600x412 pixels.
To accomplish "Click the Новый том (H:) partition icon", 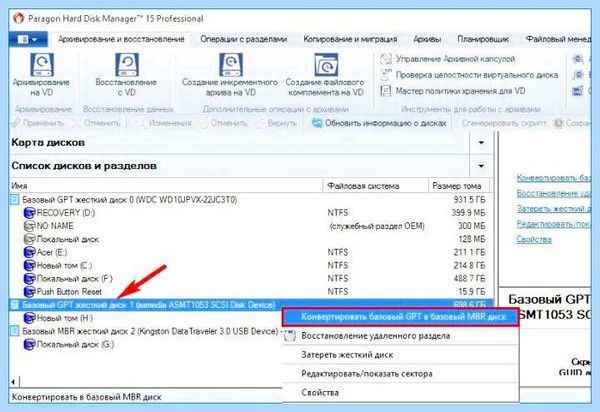I will 29,318.
